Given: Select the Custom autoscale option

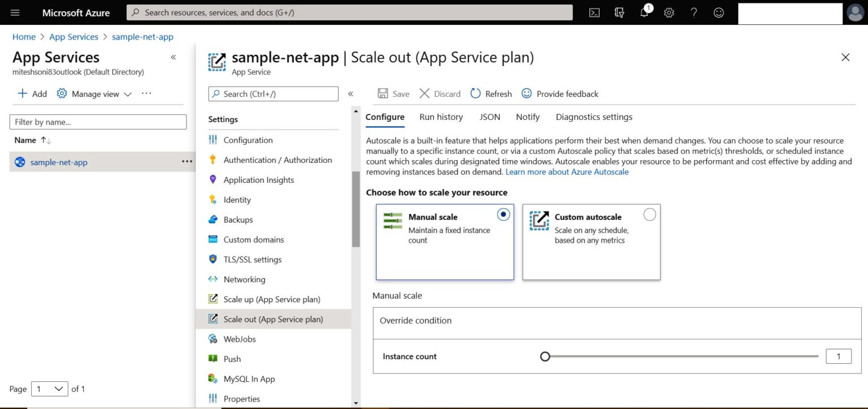Looking at the screenshot, I should pos(649,214).
